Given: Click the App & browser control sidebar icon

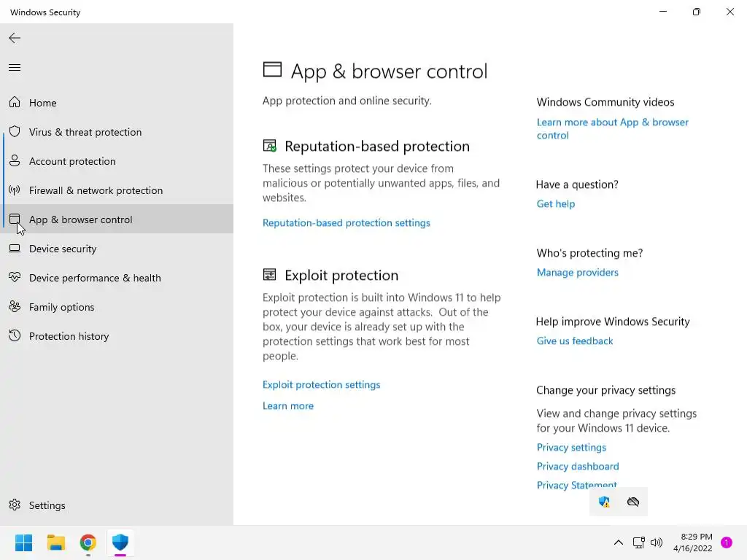Looking at the screenshot, I should (15, 219).
